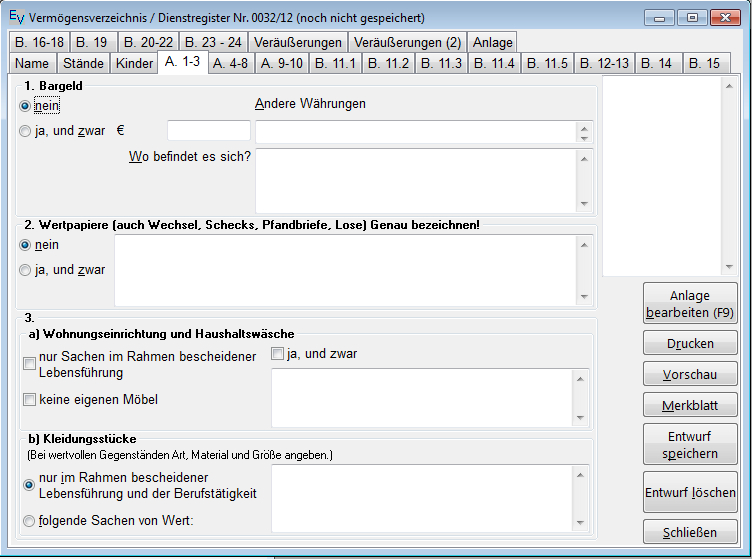Click the Euro amount input field
The width and height of the screenshot is (752, 559).
click(208, 131)
